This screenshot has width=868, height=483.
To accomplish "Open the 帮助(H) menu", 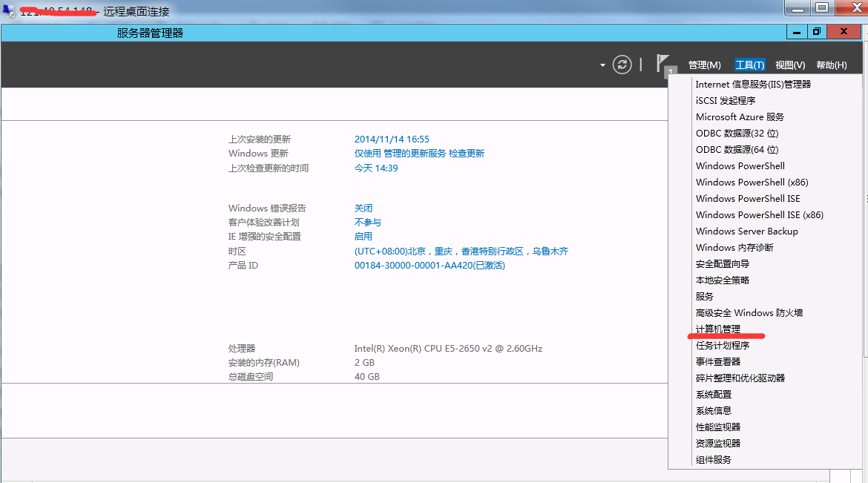I will (x=831, y=65).
